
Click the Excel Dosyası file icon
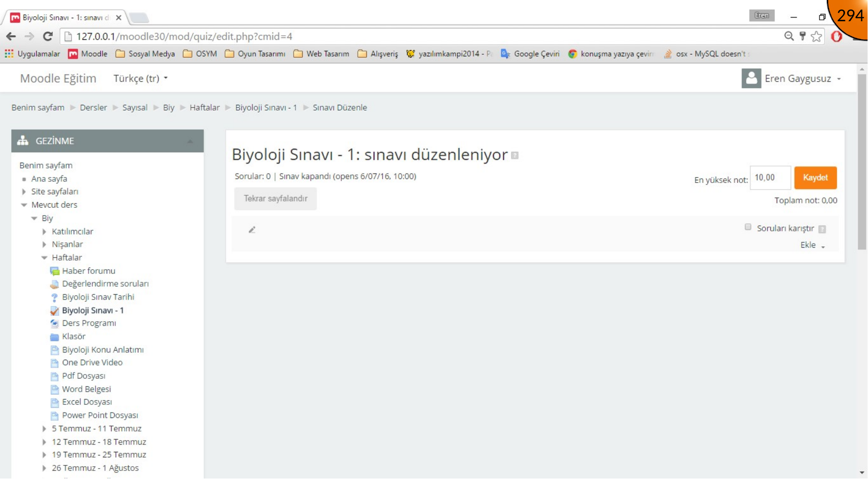55,403
